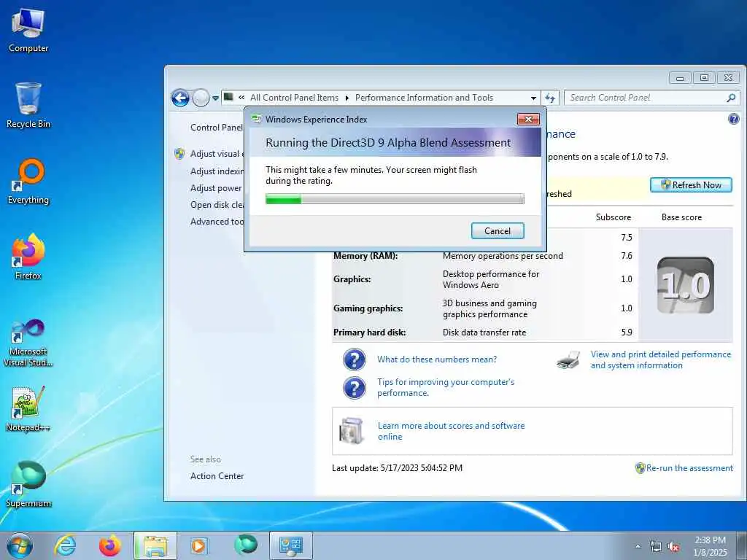The width and height of the screenshot is (747, 560).
Task: Open the Microsoft Visual Studio shortcut
Action: (28, 343)
